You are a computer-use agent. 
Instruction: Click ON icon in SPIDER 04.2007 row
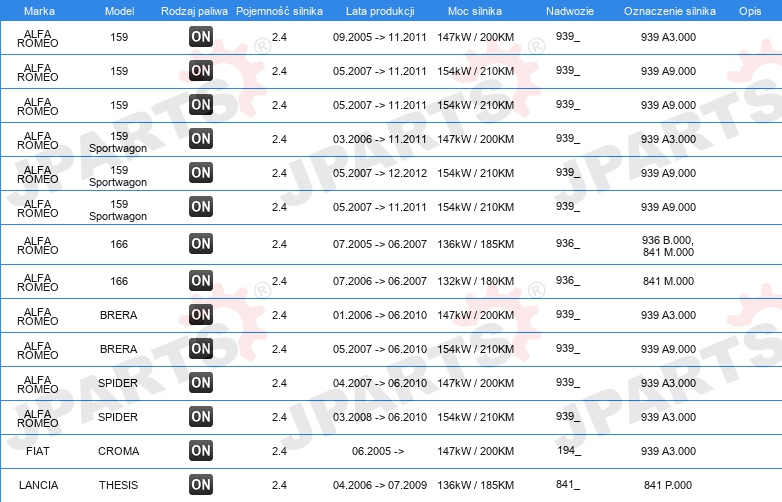[x=201, y=383]
